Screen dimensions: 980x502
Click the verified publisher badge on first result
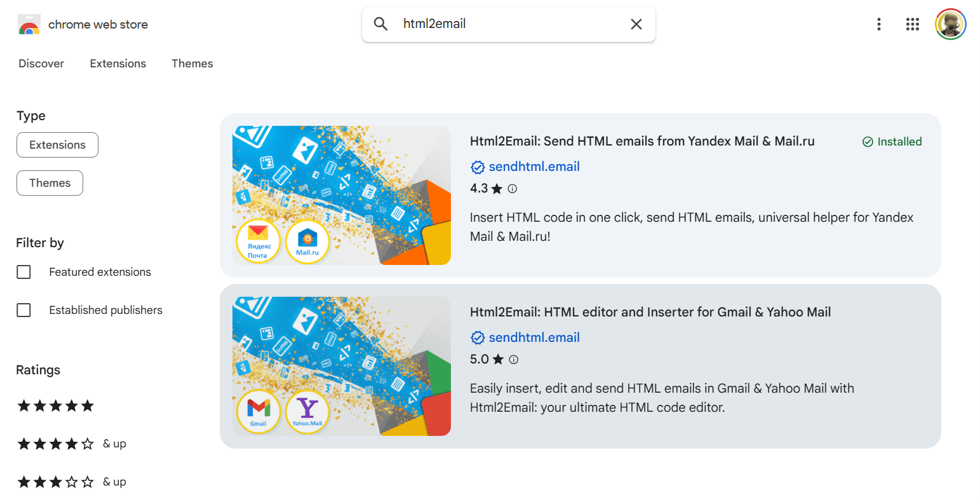pos(478,167)
